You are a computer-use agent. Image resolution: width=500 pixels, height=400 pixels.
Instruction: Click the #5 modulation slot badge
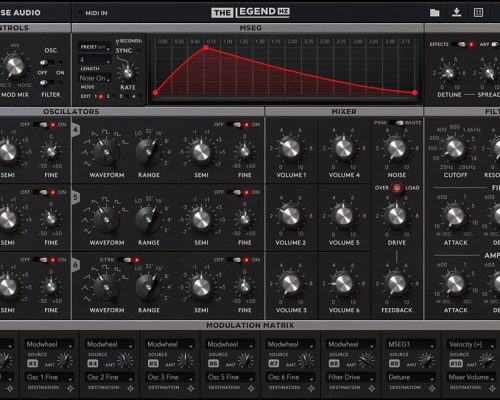point(153,363)
